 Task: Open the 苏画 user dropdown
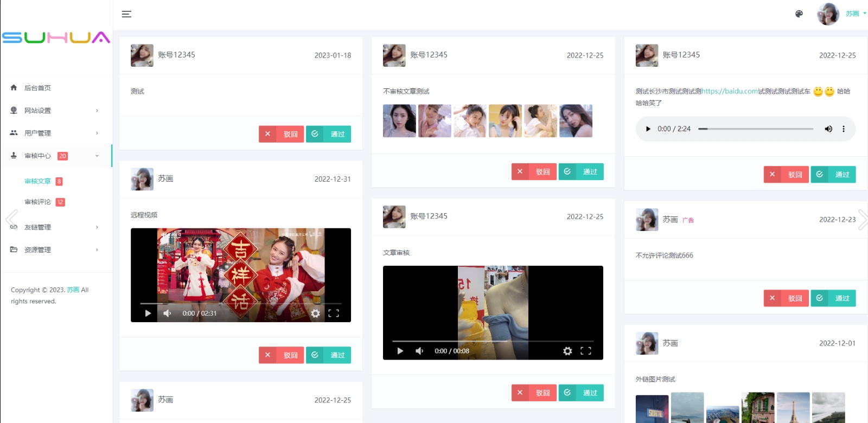pos(856,14)
